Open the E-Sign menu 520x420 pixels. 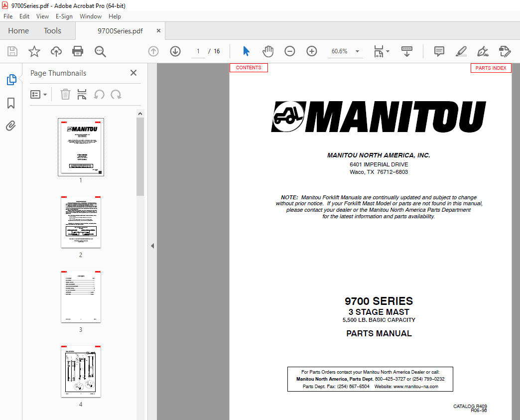tap(64, 16)
